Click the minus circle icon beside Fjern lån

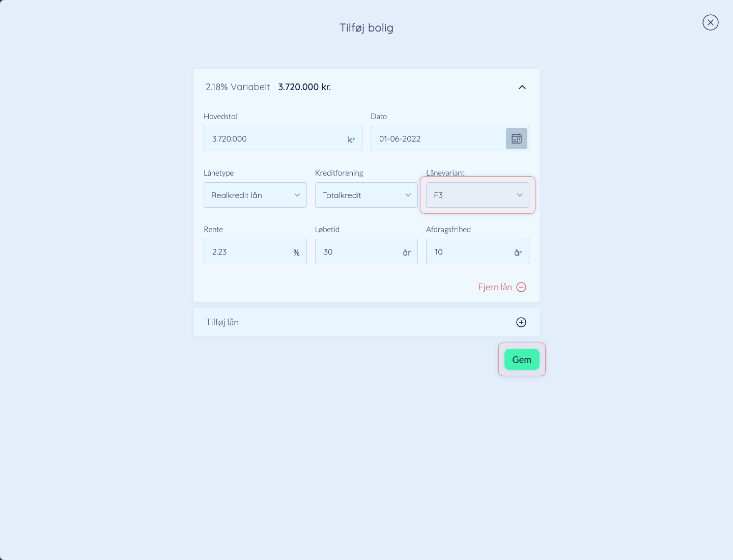click(521, 287)
